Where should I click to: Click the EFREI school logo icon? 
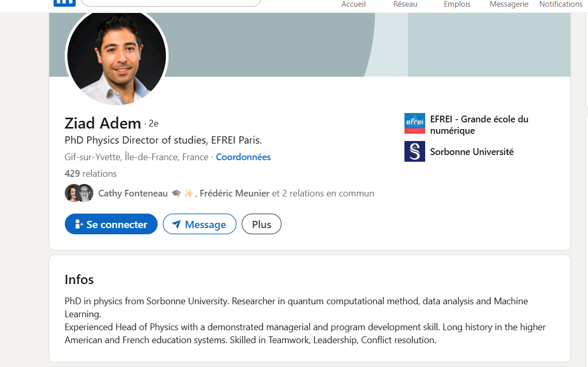414,123
